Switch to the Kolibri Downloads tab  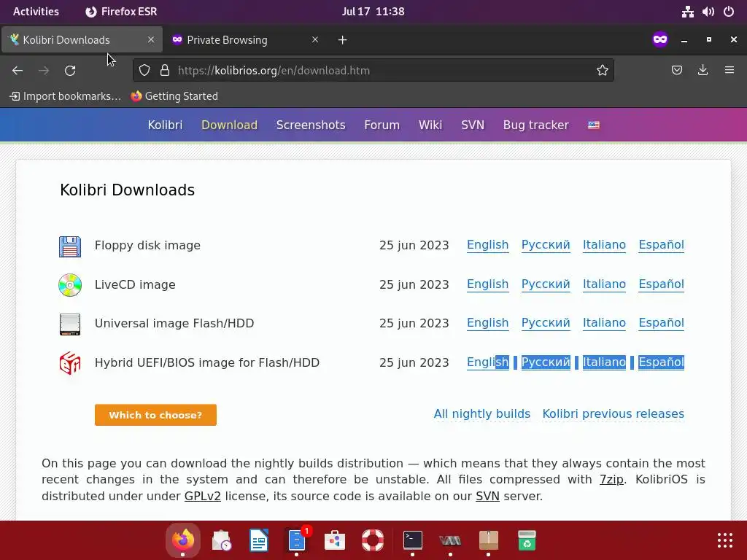[x=82, y=39]
